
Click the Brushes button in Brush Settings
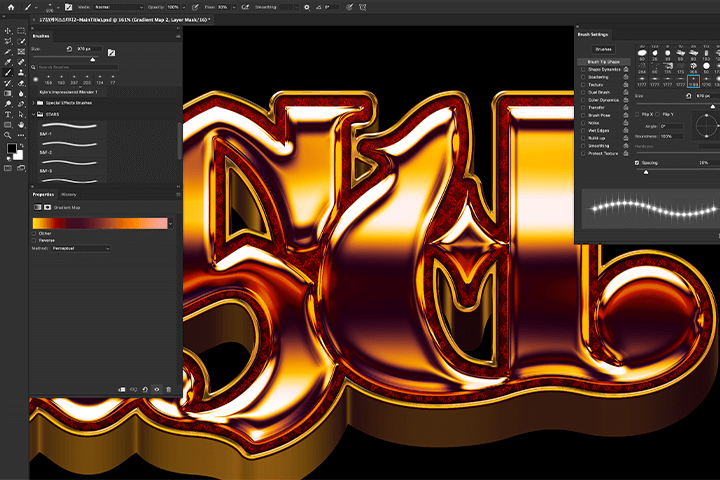tap(603, 49)
